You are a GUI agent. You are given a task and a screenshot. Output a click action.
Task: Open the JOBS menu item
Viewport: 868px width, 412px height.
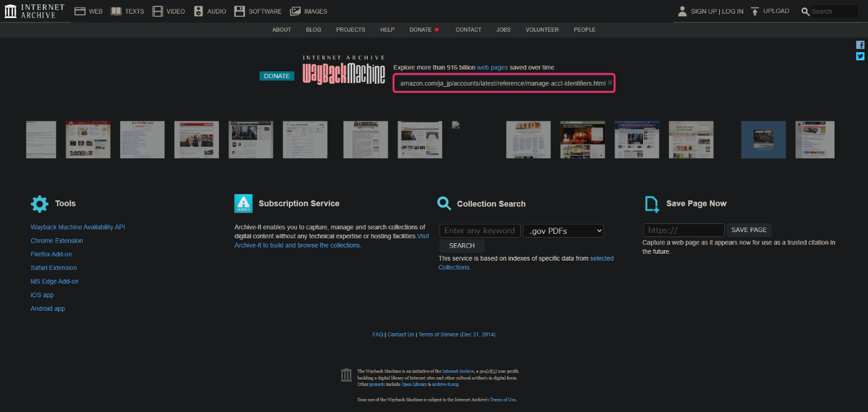pos(503,30)
